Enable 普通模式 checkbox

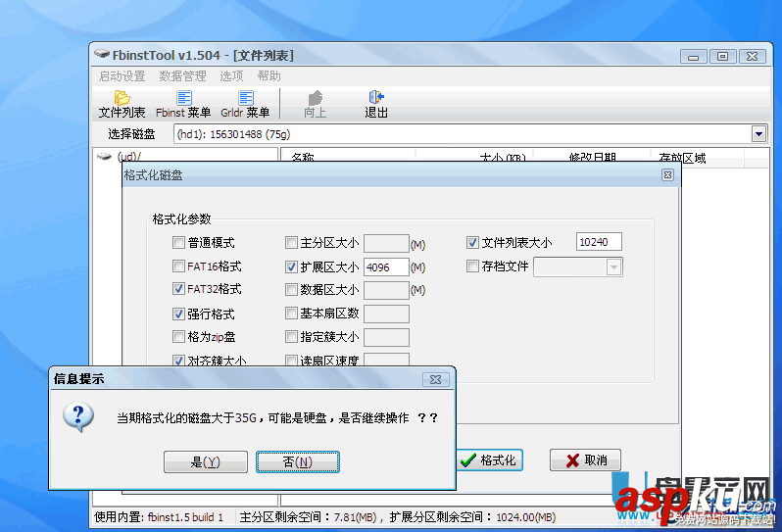coord(178,242)
